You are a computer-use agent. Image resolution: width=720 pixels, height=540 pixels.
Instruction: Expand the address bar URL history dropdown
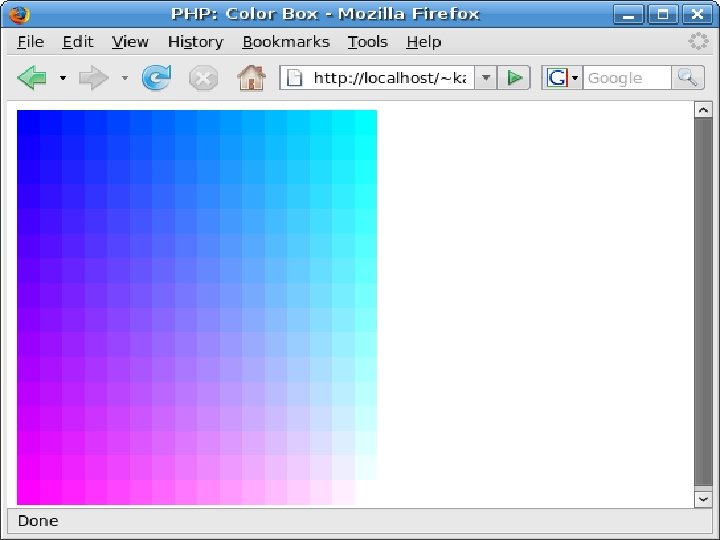tap(486, 78)
